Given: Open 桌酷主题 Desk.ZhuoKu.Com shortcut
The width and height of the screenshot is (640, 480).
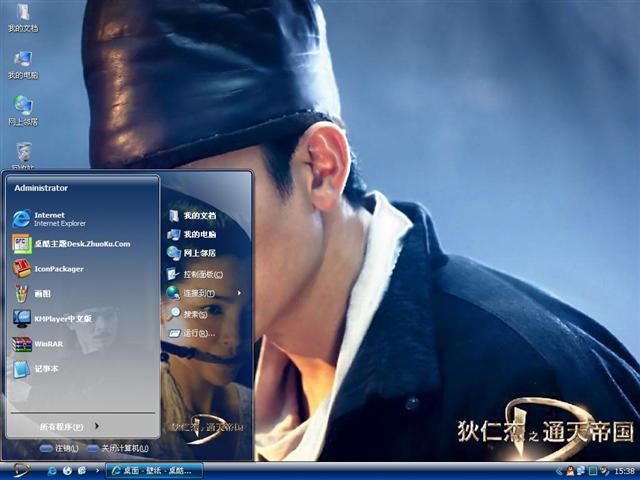Looking at the screenshot, I should [80, 243].
